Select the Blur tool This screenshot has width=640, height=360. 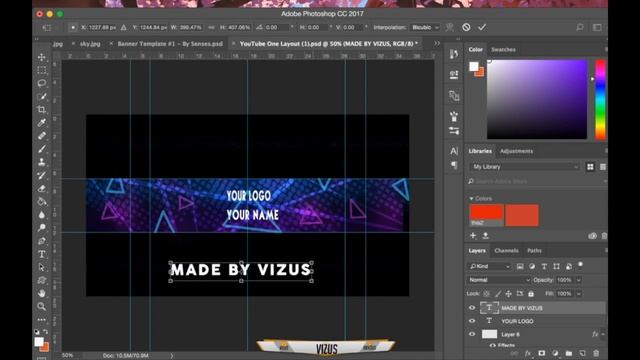click(42, 215)
